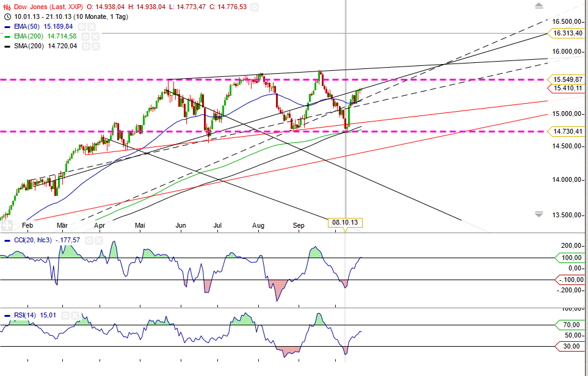Open settings for the CCI(20, hlc3) indicator
Screen dimensions: 588x376
click(x=89, y=240)
